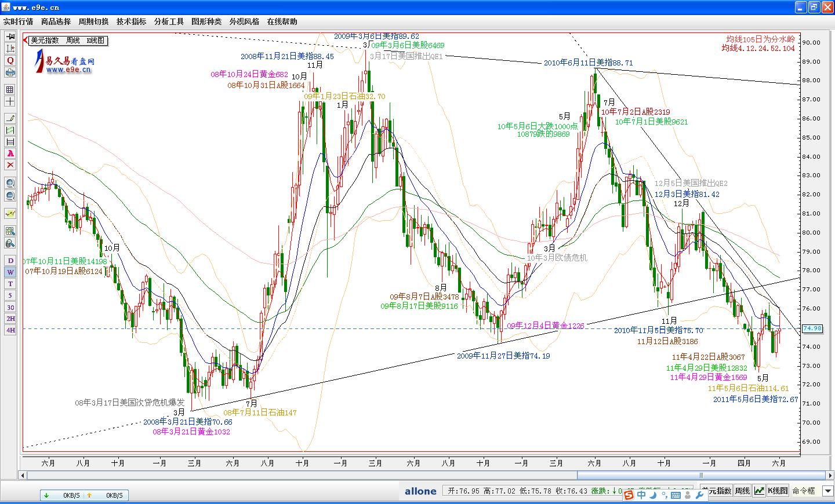Open the 实时行情 menu

point(18,21)
